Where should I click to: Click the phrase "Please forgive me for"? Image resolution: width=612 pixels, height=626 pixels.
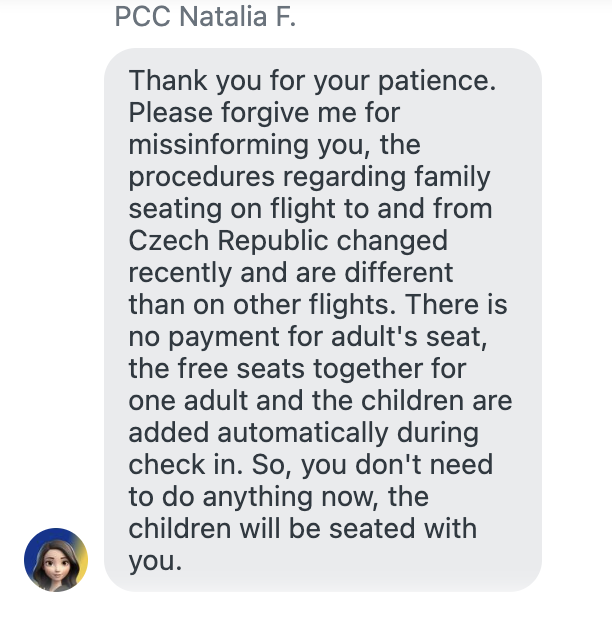[264, 112]
